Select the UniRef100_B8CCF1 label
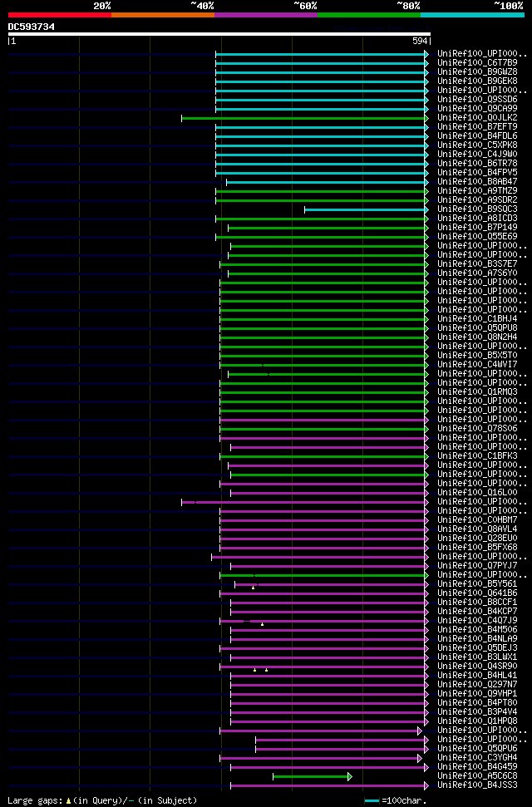Image resolution: width=532 pixels, height=807 pixels. click(477, 603)
